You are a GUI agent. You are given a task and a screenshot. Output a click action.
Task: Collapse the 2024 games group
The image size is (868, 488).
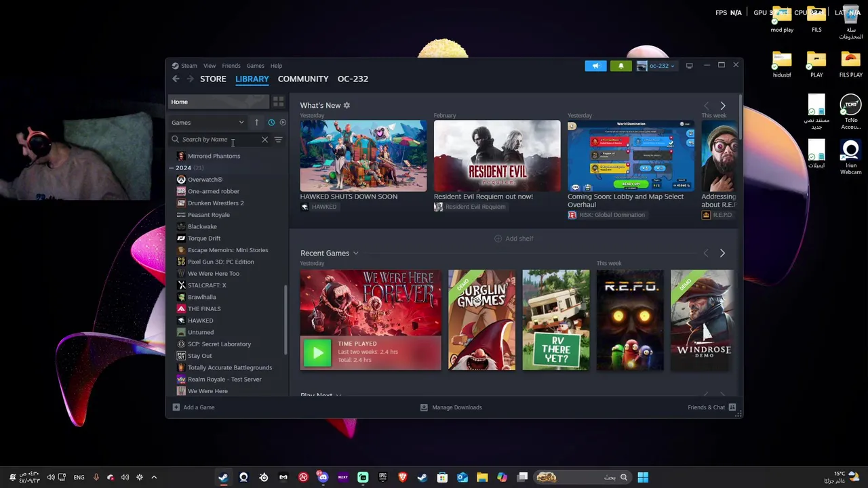172,168
